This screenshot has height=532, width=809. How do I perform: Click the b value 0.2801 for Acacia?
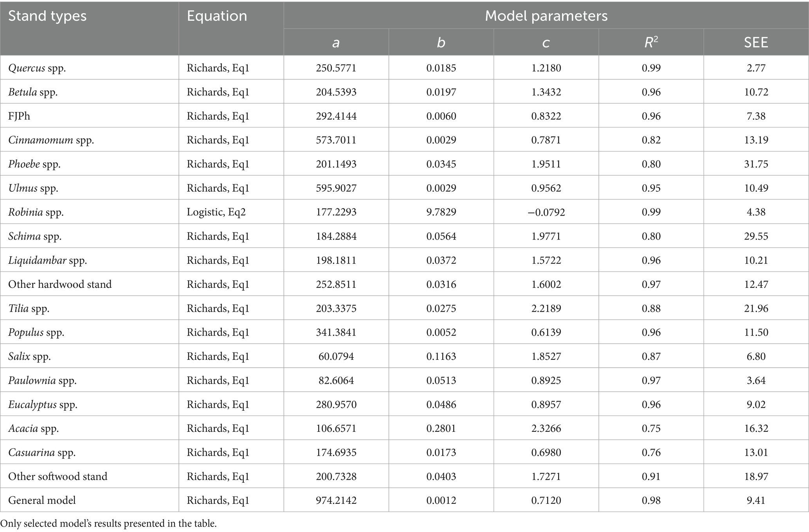(441, 428)
